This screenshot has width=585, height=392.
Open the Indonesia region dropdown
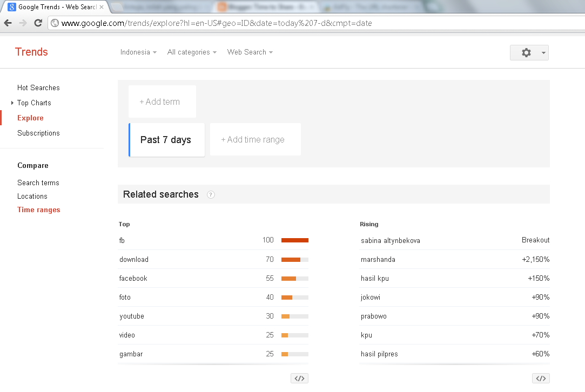click(x=138, y=52)
